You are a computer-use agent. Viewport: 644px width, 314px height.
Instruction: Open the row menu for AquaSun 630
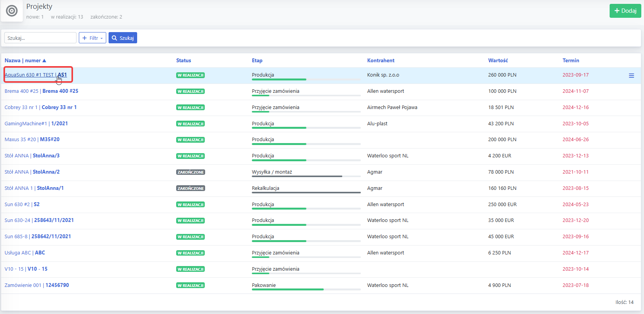(x=631, y=76)
